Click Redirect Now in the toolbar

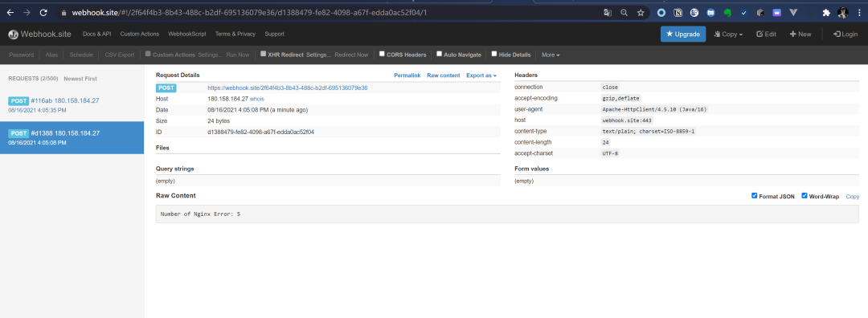[351, 55]
